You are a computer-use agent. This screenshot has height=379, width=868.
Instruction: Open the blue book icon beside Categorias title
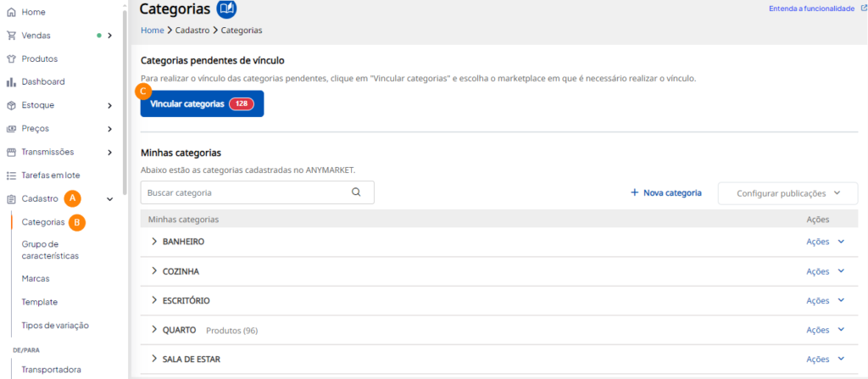pos(226,8)
